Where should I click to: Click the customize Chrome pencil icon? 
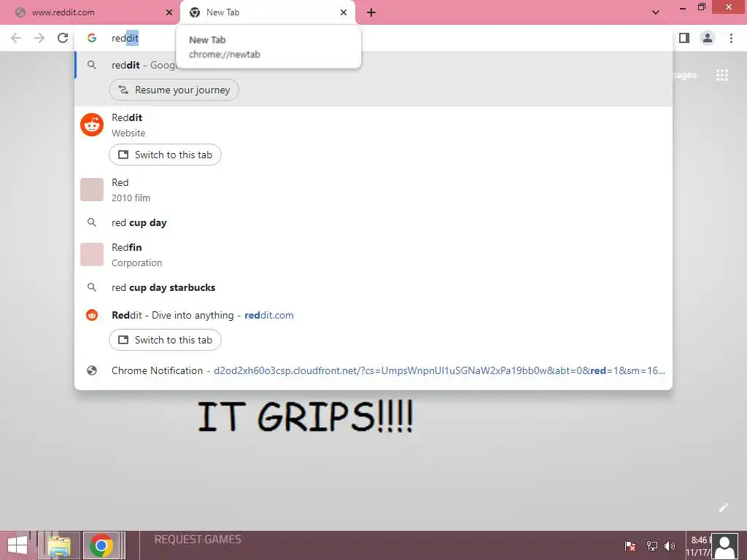pos(723,507)
